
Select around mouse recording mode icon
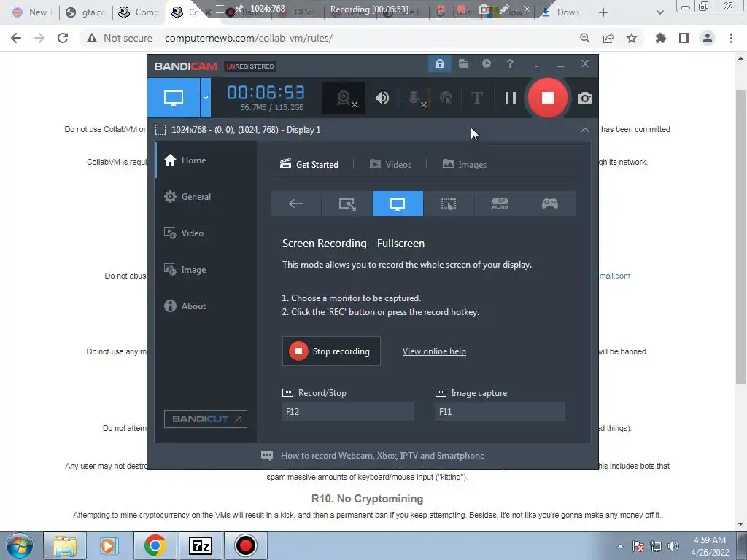click(449, 204)
